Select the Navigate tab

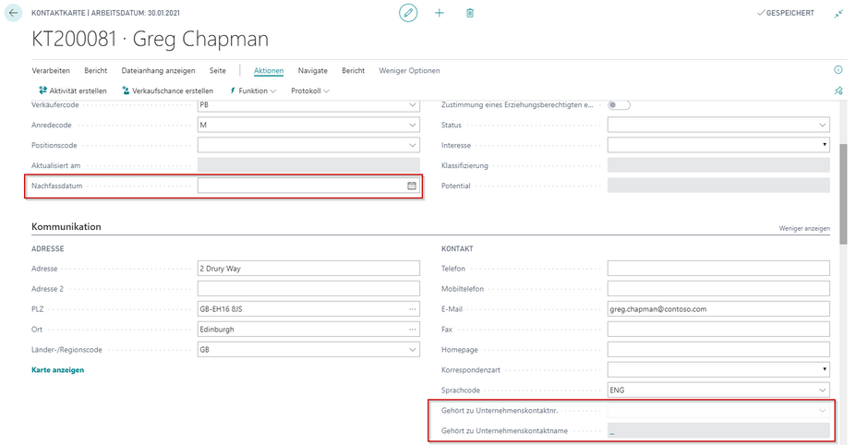click(312, 71)
